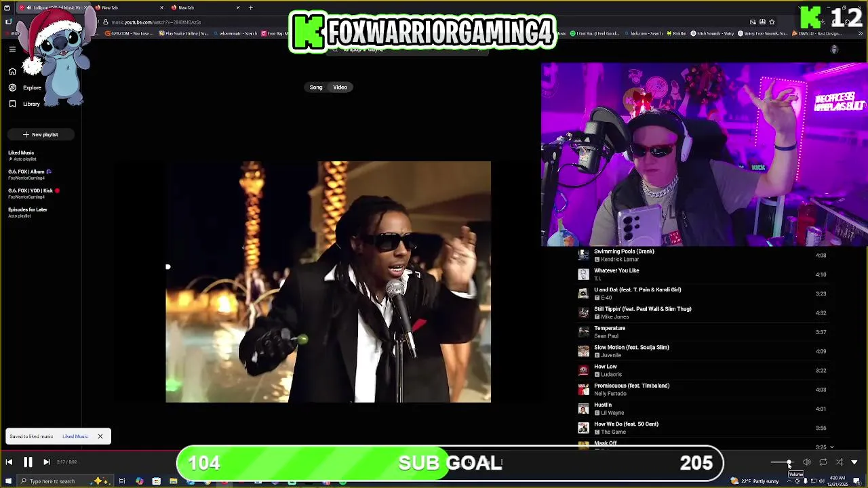
Task: Select the Promiscuous thumbnail
Action: [x=583, y=390]
